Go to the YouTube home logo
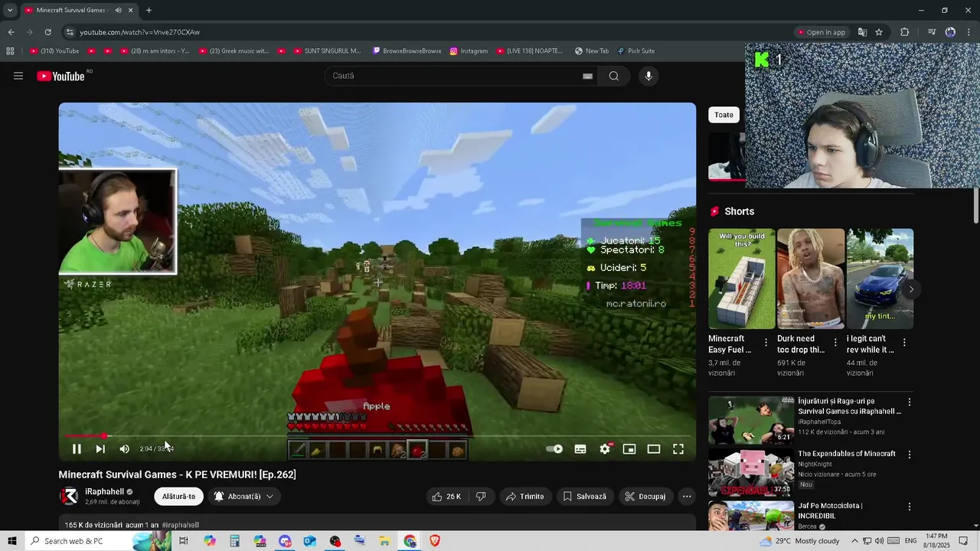The image size is (980, 551). coord(60,76)
